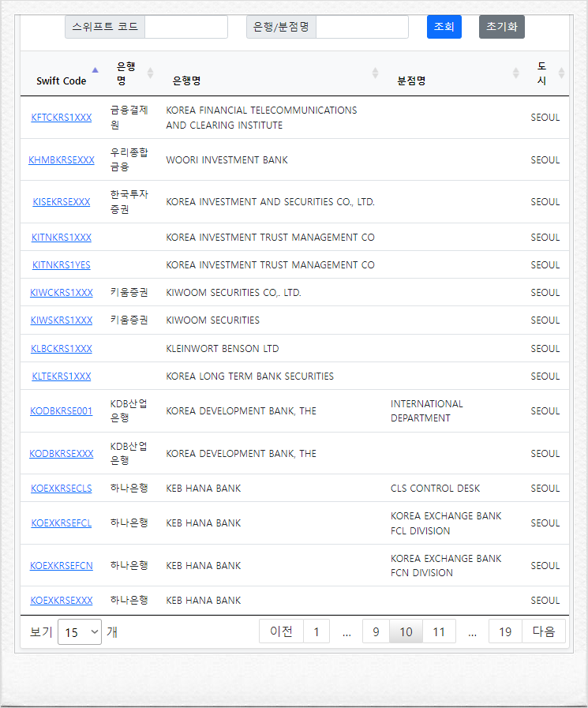Sort by 분점명 column arrows

pos(515,73)
